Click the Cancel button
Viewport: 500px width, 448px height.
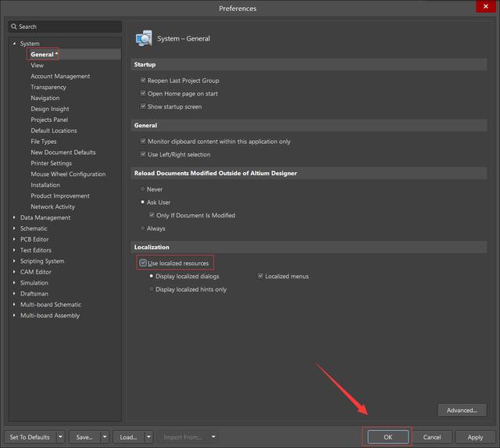pos(432,437)
